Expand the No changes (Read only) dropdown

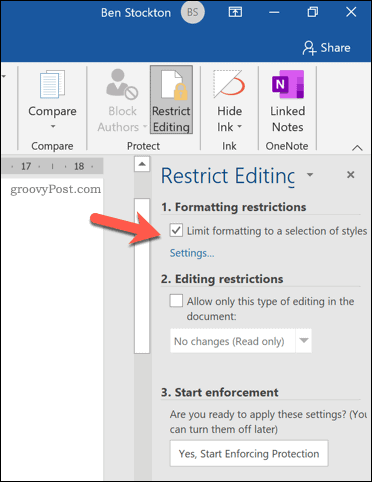[303, 341]
